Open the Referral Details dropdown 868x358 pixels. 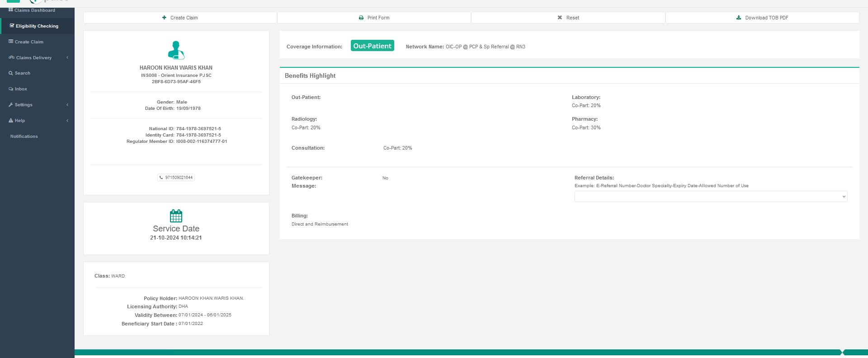point(711,197)
